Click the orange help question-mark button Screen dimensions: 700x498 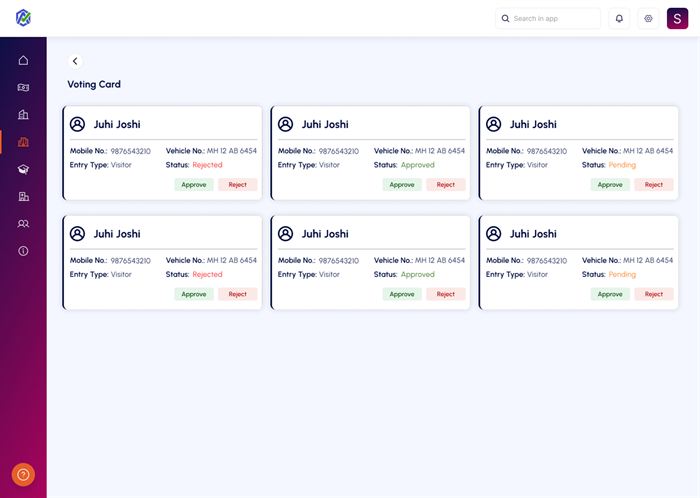(x=23, y=475)
